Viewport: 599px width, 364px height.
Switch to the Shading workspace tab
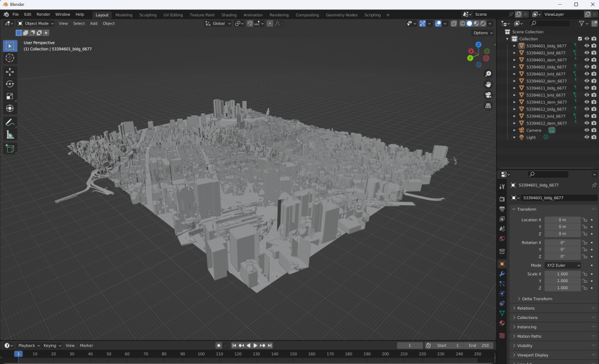click(x=229, y=15)
